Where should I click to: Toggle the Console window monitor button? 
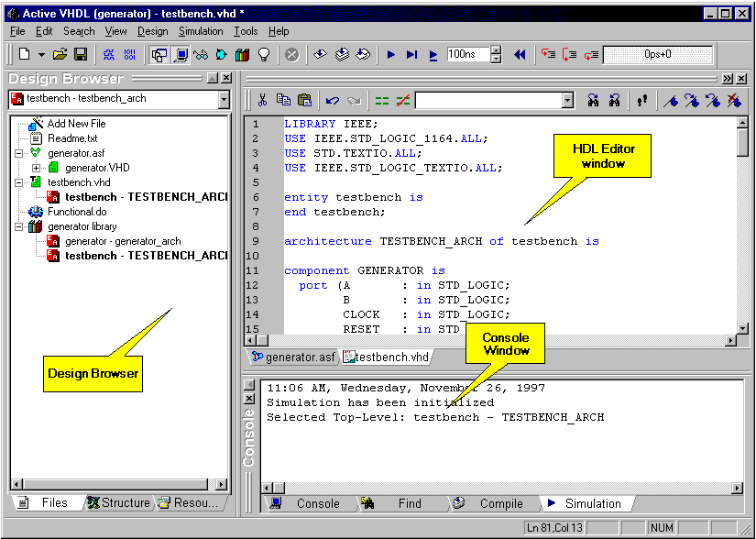181,55
